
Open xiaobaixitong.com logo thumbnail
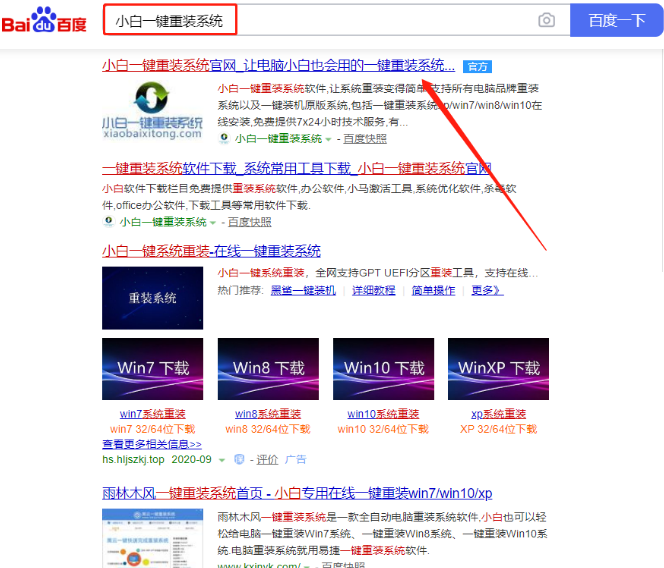tap(152, 111)
